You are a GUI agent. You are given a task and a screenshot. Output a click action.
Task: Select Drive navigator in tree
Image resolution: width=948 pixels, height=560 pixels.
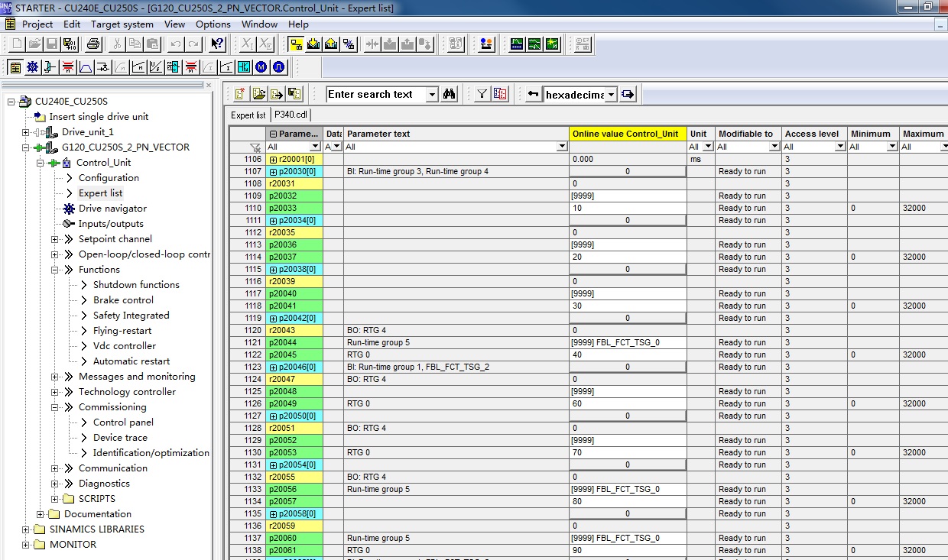click(x=112, y=209)
